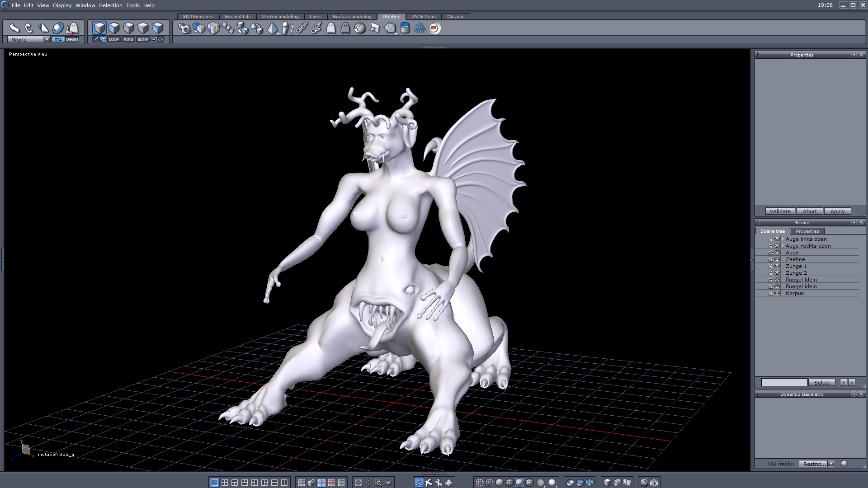
Task: Click the cylinder database utility icon
Action: coord(405,28)
